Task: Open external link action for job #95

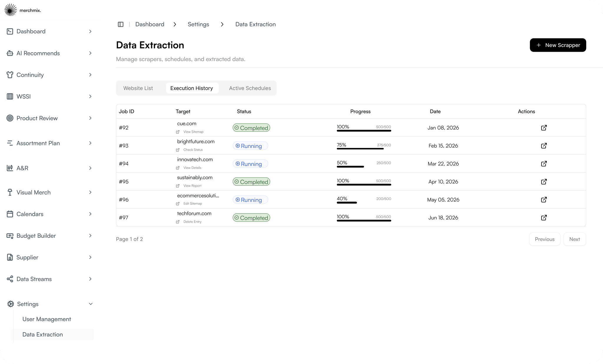Action: [544, 182]
